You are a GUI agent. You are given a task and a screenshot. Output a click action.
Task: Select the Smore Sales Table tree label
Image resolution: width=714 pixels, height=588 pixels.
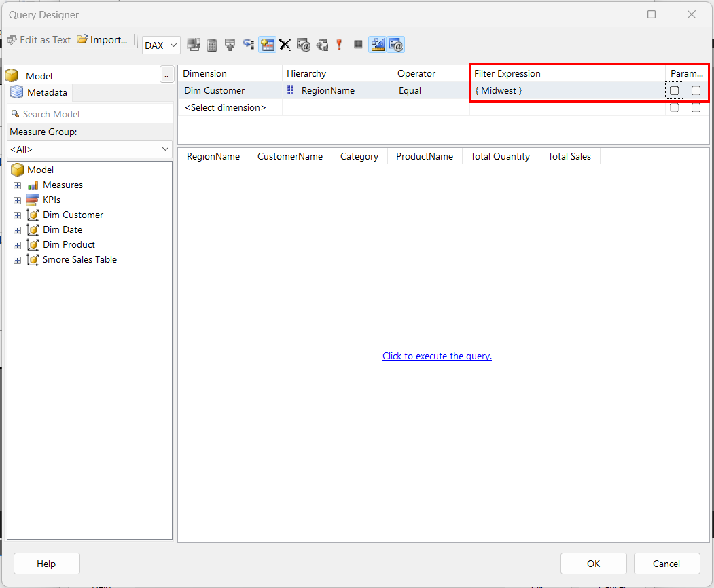pos(79,260)
